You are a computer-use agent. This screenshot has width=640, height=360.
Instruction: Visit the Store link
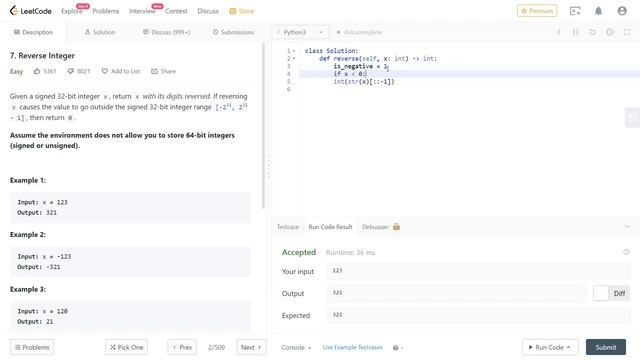[x=242, y=11]
